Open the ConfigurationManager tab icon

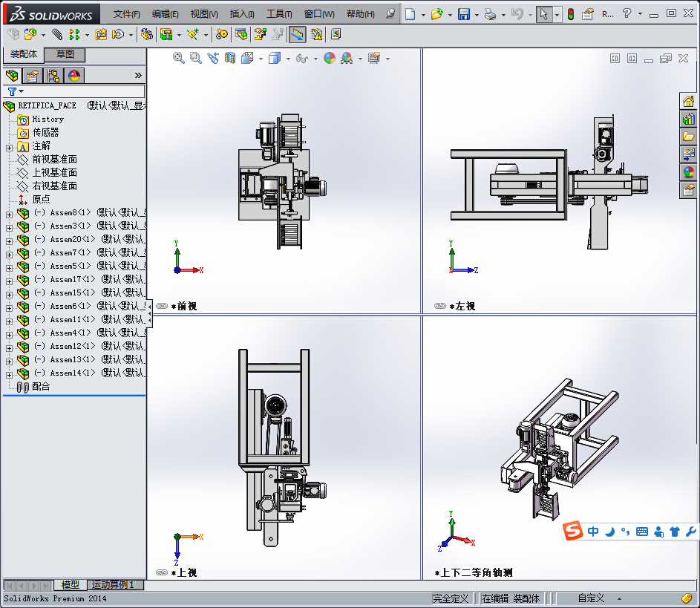(53, 75)
